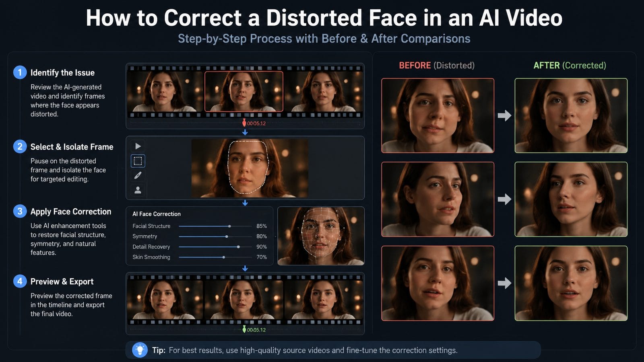Click the face mesh preview thumbnail
Image resolution: width=644 pixels, height=362 pixels.
click(x=321, y=236)
